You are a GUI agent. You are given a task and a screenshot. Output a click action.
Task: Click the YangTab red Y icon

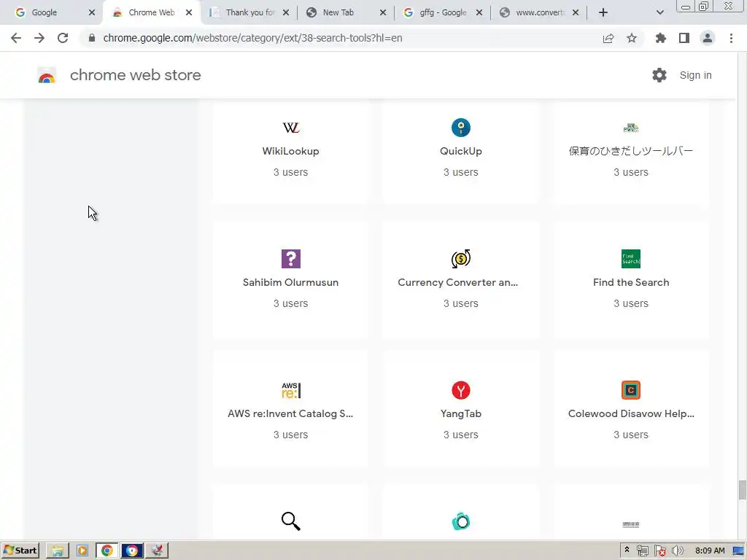pos(461,391)
